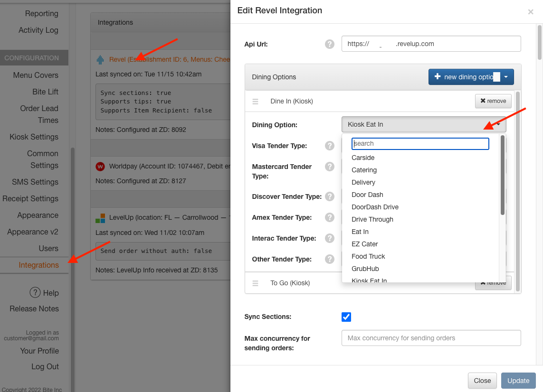This screenshot has height=392, width=543.
Task: Pick Drive Through from the dropdown
Action: pos(372,219)
